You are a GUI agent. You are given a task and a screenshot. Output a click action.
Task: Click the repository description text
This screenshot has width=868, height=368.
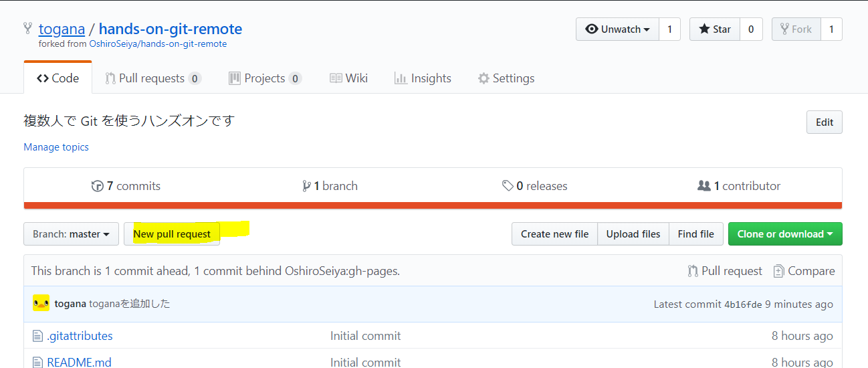[x=129, y=121]
